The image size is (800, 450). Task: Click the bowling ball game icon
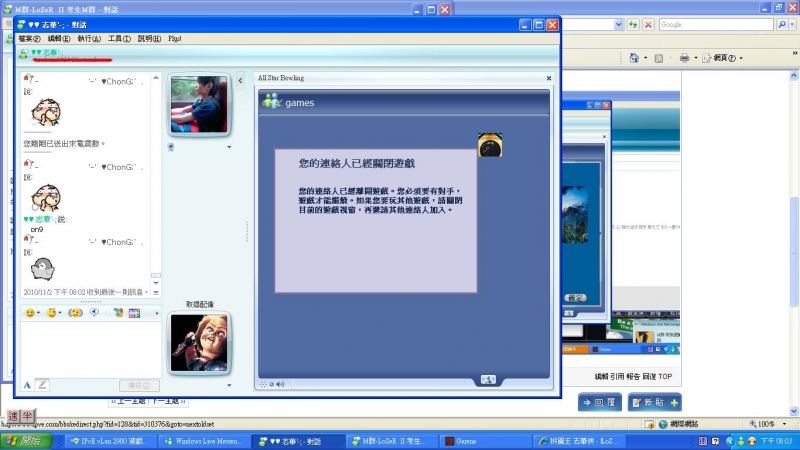click(490, 145)
